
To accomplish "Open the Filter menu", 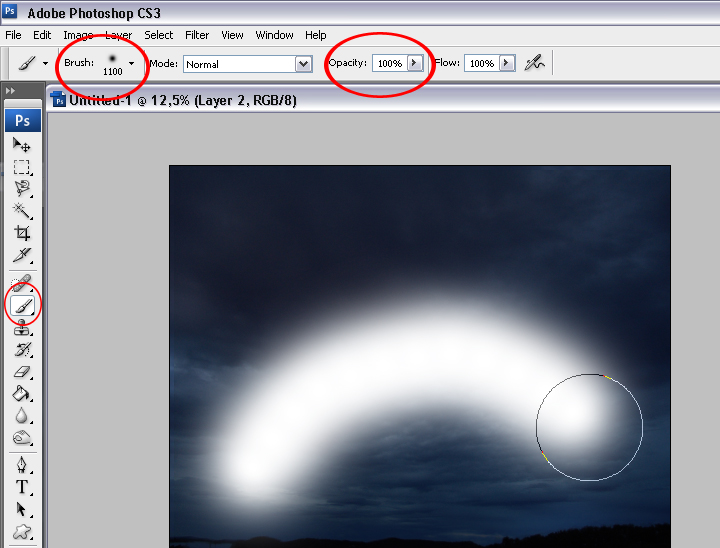I will coord(197,35).
